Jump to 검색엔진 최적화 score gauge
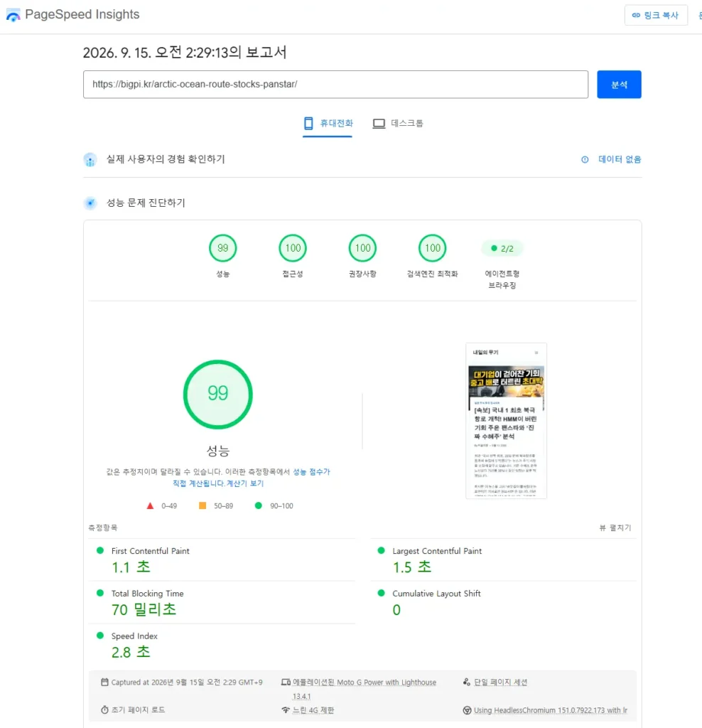This screenshot has height=728, width=702. [x=433, y=248]
